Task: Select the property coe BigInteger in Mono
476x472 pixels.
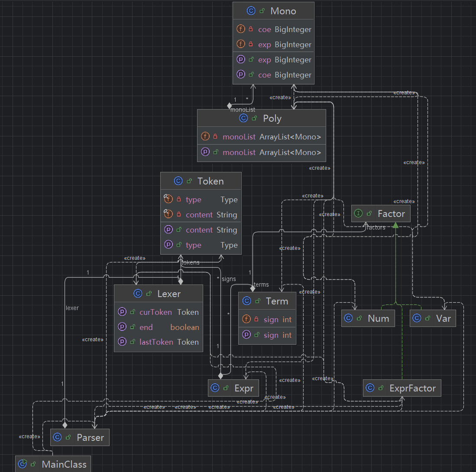Action: pos(273,75)
